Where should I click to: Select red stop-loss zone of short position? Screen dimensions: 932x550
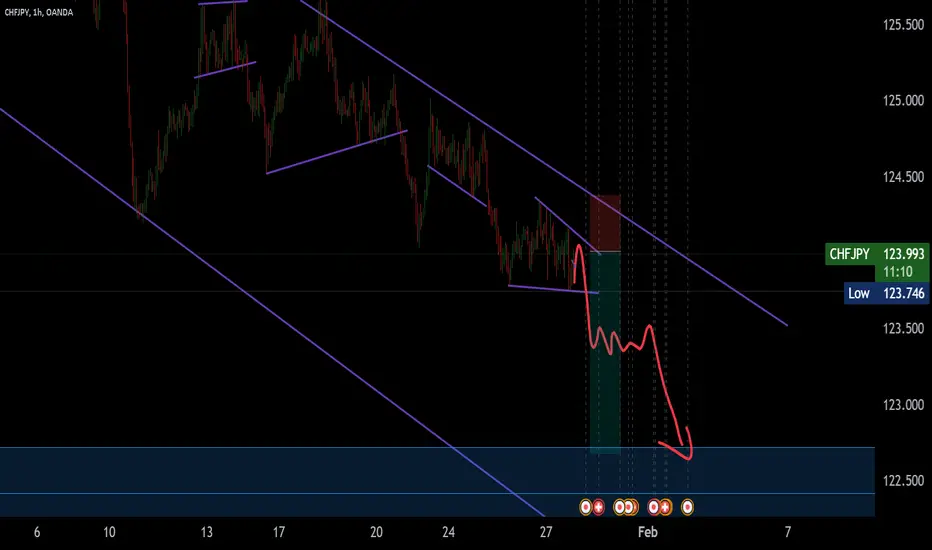[605, 223]
